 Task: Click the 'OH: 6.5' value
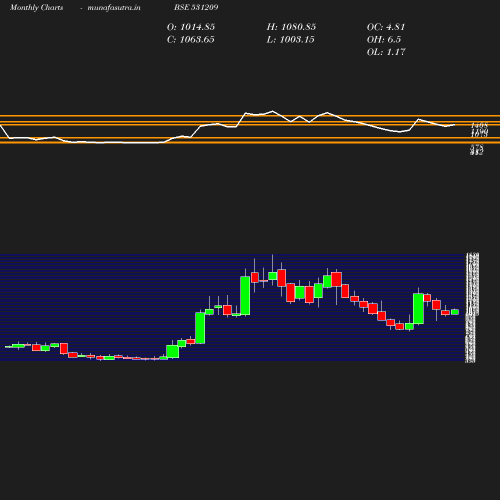click(384, 40)
